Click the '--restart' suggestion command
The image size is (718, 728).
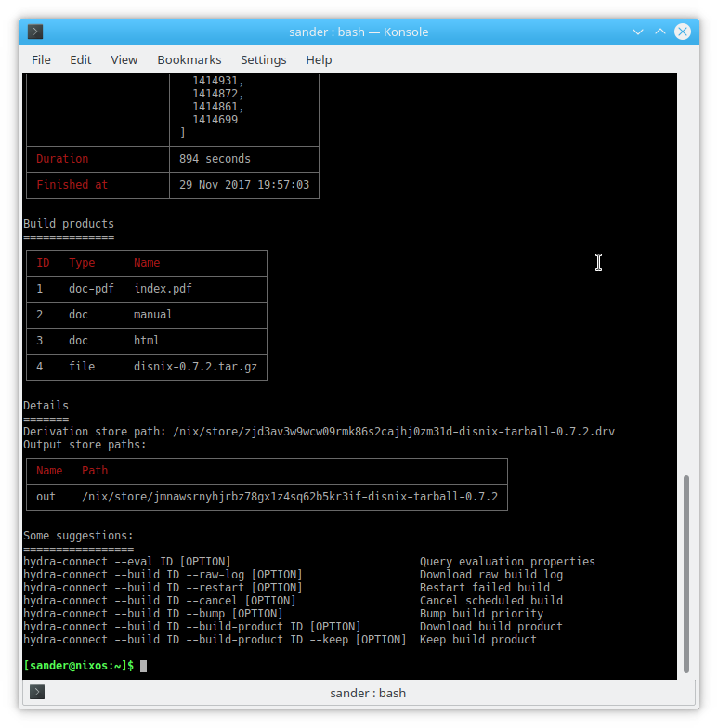[163, 588]
